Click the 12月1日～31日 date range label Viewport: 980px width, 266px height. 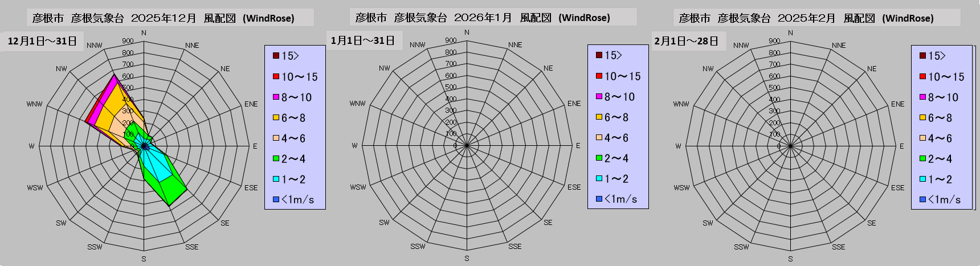pos(42,41)
